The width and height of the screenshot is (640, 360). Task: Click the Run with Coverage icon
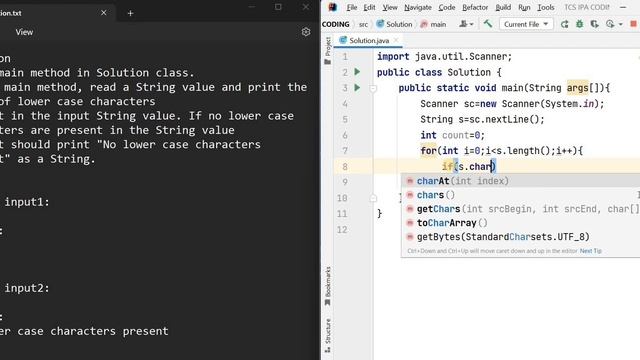[594, 24]
